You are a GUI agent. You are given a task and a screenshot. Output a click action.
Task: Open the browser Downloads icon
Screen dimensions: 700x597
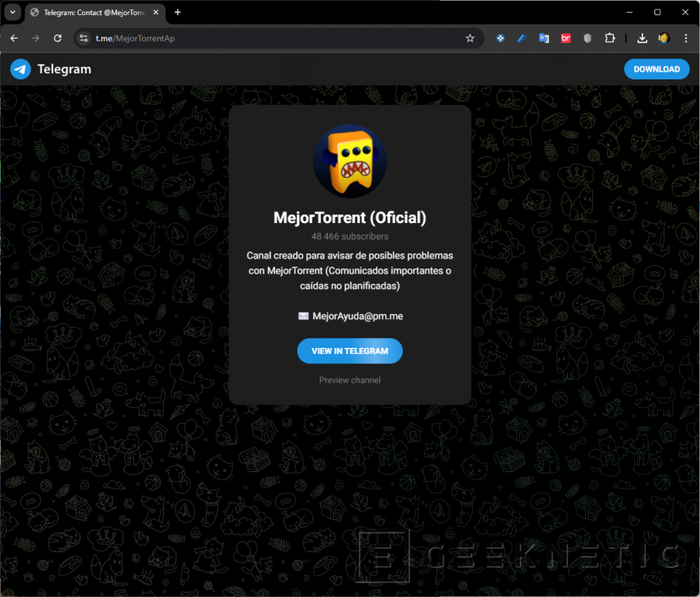pyautogui.click(x=642, y=38)
